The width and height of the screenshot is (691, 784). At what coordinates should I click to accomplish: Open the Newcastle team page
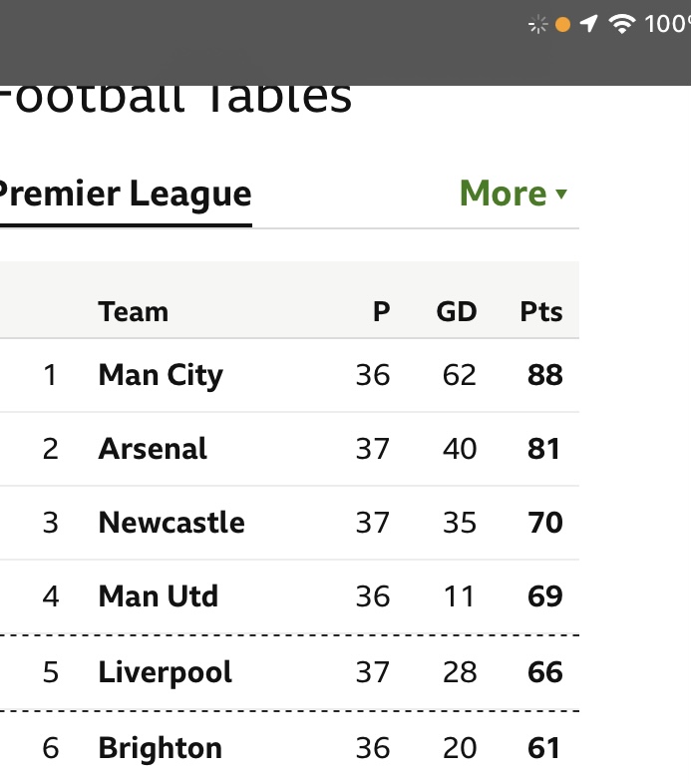coord(172,523)
